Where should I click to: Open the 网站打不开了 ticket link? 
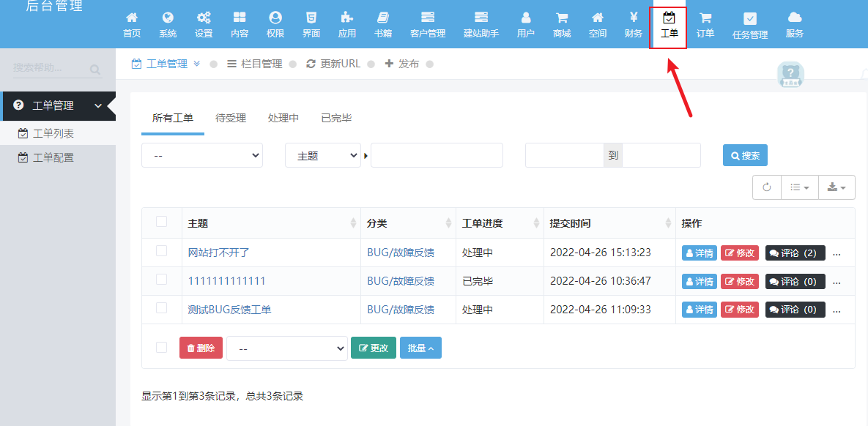219,253
